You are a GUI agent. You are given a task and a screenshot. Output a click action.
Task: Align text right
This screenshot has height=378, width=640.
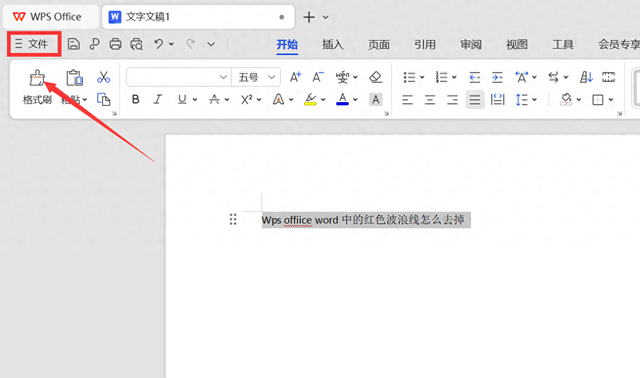452,100
